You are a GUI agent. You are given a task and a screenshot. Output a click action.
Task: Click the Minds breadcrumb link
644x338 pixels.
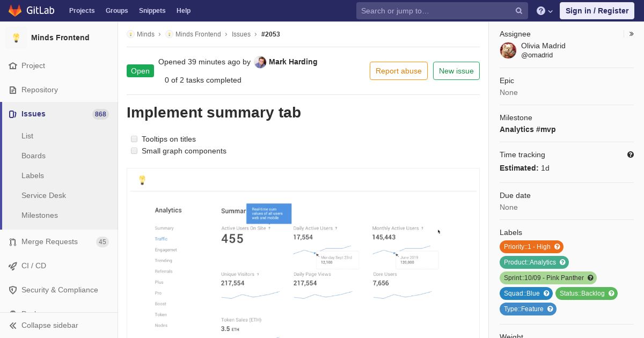coord(145,34)
